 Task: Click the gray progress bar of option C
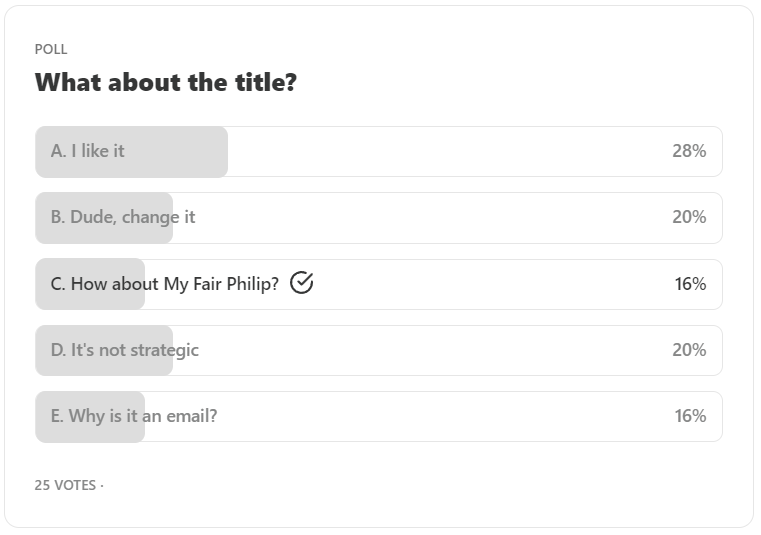pos(90,284)
